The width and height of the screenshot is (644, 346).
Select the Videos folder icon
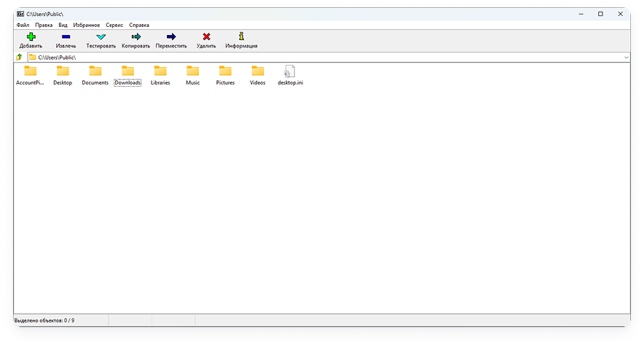(x=257, y=71)
